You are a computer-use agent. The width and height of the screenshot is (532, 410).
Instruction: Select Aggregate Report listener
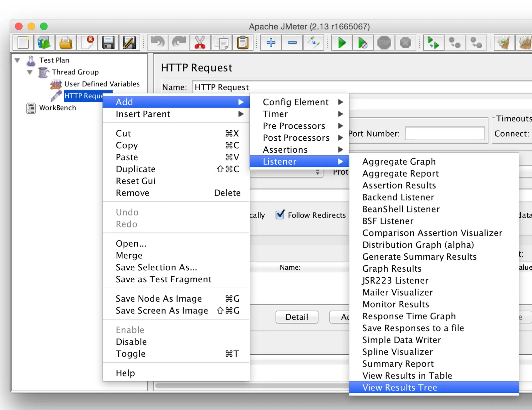pos(434,173)
